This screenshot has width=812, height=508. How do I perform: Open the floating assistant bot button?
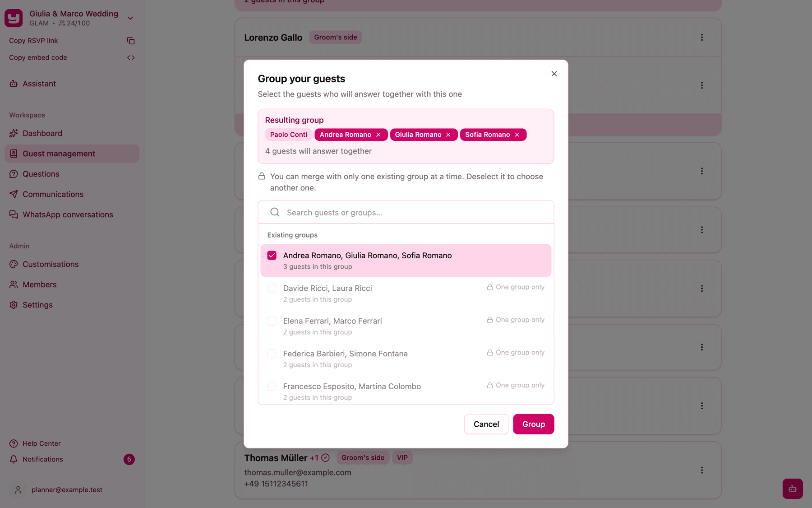pos(793,489)
